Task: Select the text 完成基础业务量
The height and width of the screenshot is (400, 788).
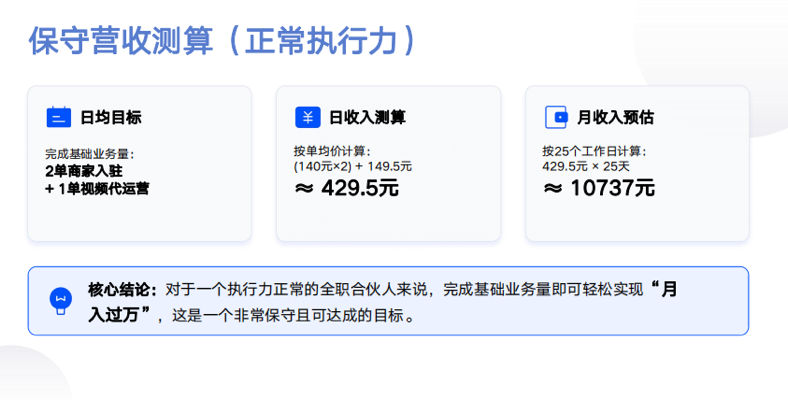Action: [x=89, y=154]
